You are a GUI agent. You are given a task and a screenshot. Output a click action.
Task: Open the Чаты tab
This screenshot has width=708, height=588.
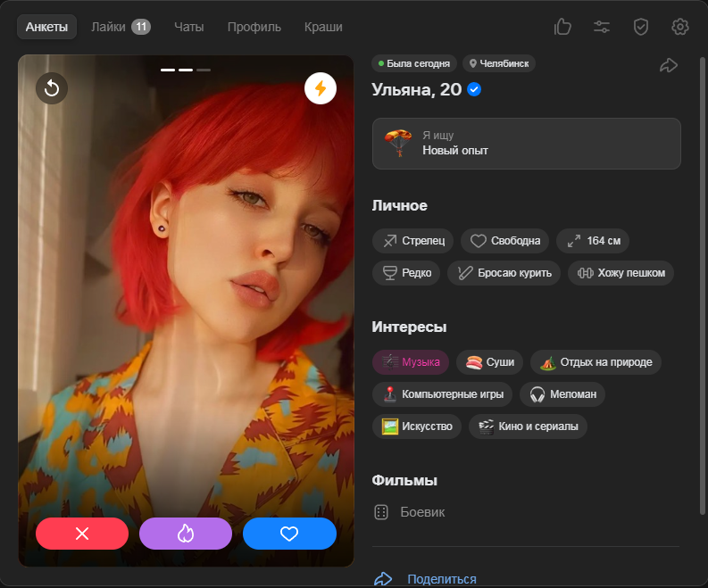tap(188, 27)
